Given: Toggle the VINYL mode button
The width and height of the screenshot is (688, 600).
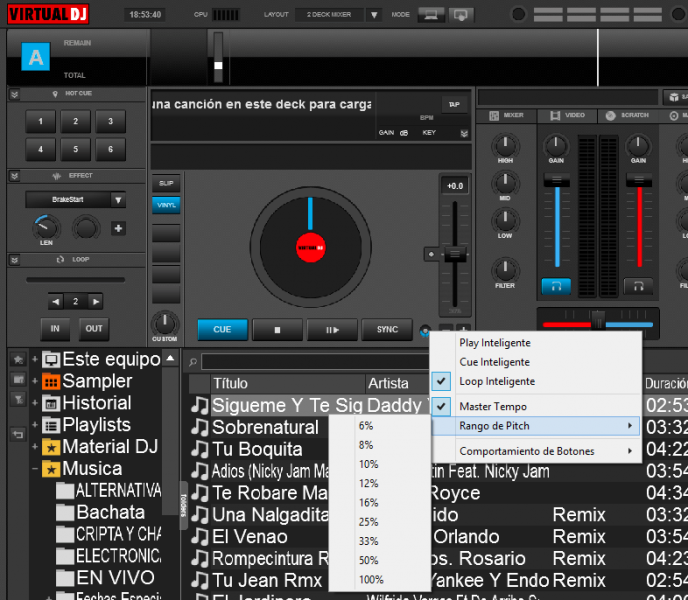Looking at the screenshot, I should pyautogui.click(x=166, y=205).
